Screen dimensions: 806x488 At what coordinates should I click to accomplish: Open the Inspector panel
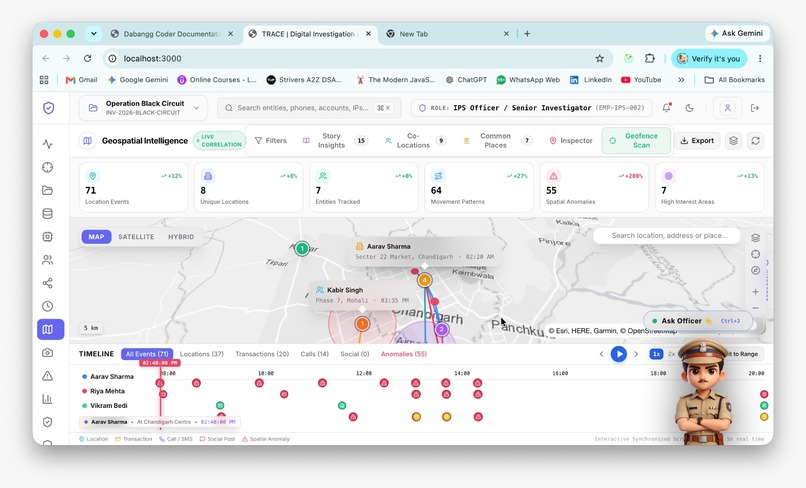(x=571, y=140)
